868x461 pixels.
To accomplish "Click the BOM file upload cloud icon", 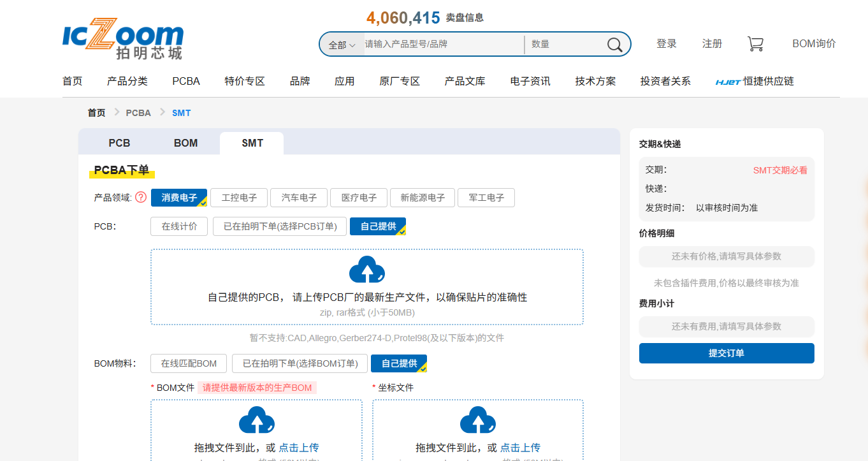I will (x=257, y=420).
